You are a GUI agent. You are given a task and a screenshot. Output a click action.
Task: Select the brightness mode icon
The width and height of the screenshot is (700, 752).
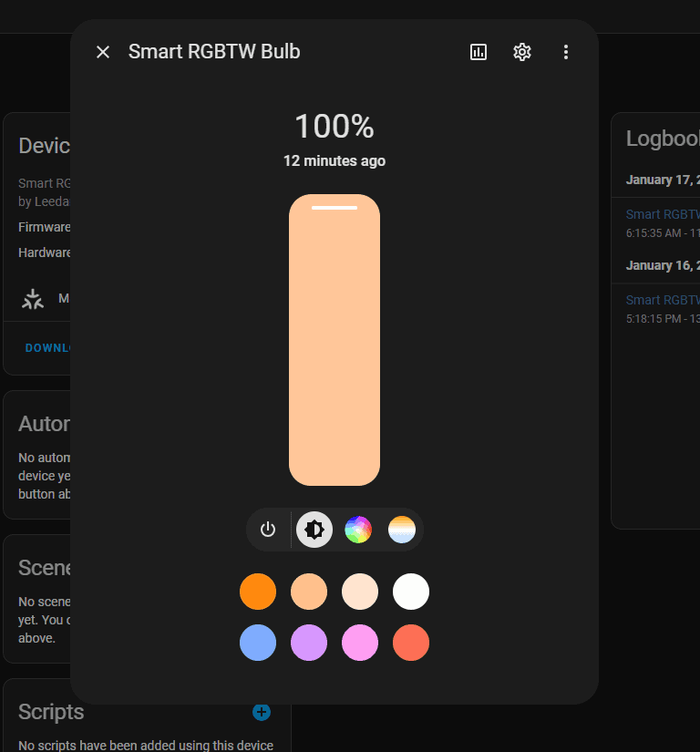[x=314, y=530]
